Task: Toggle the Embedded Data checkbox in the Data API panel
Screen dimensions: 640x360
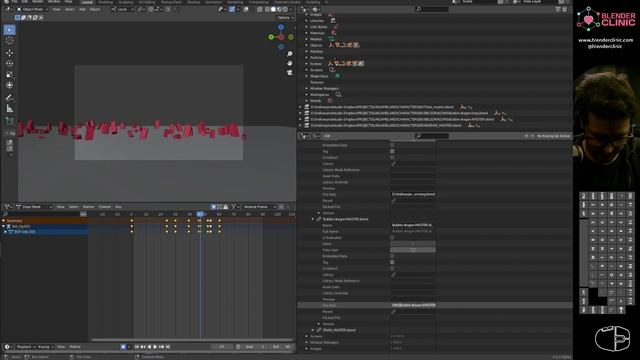Action: [392, 145]
